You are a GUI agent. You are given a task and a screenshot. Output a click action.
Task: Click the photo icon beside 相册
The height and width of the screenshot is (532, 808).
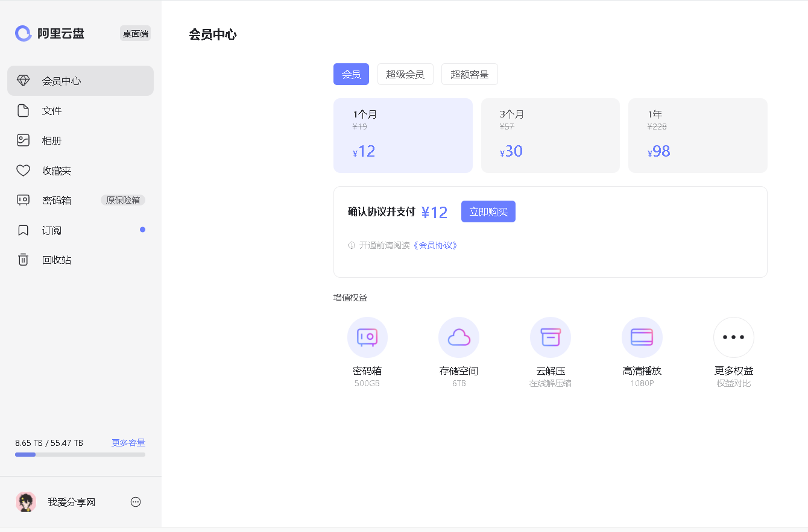[x=23, y=140]
